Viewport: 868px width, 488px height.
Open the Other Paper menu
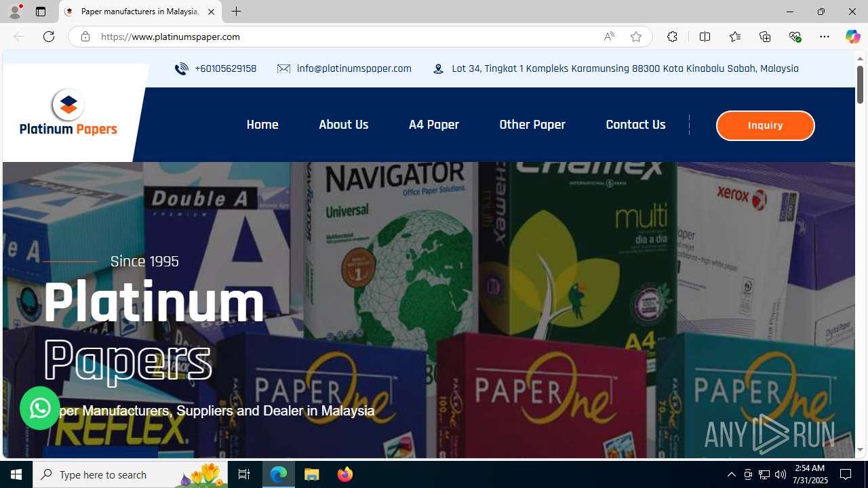click(x=532, y=125)
